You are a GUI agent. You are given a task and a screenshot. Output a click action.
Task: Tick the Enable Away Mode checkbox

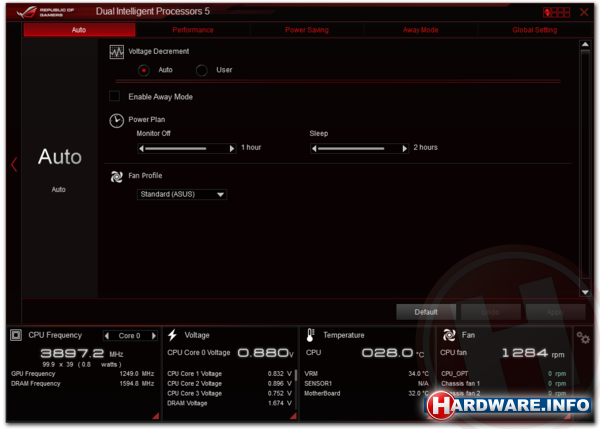point(114,96)
